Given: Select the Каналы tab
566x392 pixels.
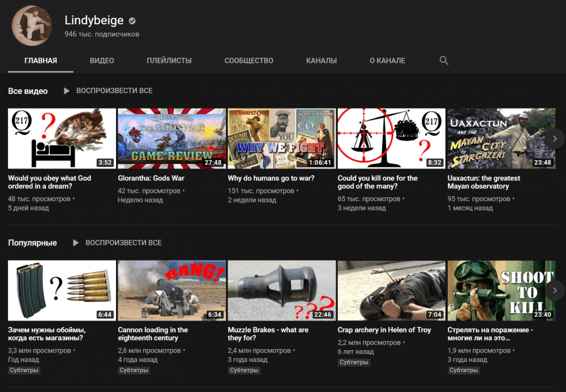Looking at the screenshot, I should pos(321,61).
